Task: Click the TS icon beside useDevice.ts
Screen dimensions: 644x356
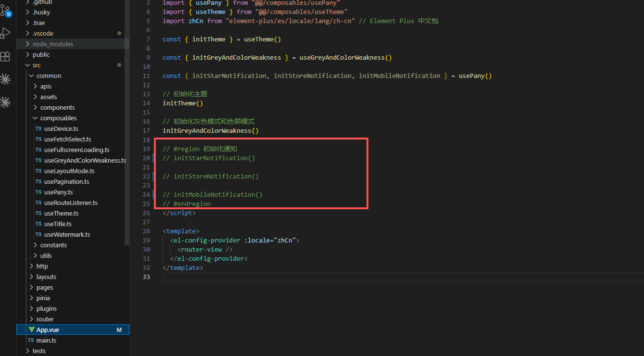Action: [38, 128]
